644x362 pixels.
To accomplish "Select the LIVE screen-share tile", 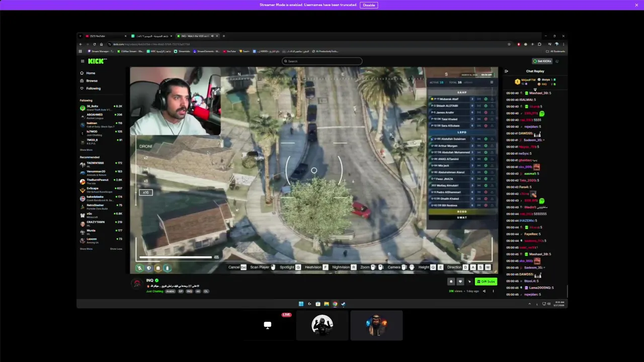I will (x=268, y=325).
